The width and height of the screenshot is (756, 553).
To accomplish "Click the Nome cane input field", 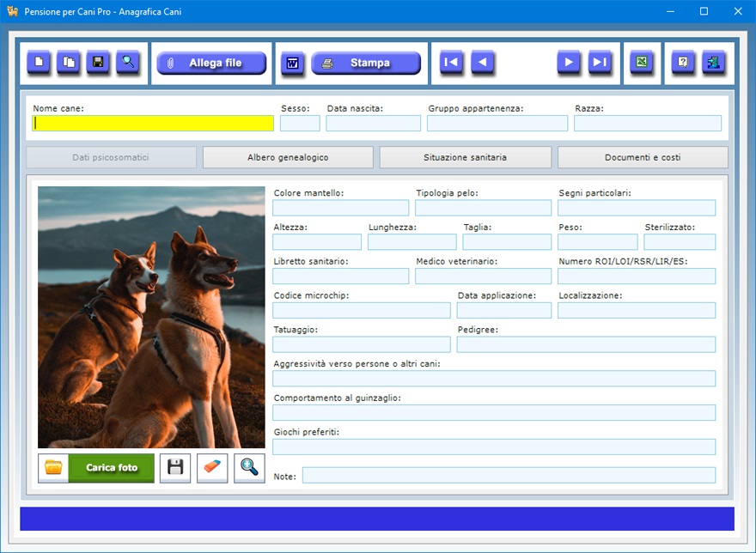I will pos(153,124).
